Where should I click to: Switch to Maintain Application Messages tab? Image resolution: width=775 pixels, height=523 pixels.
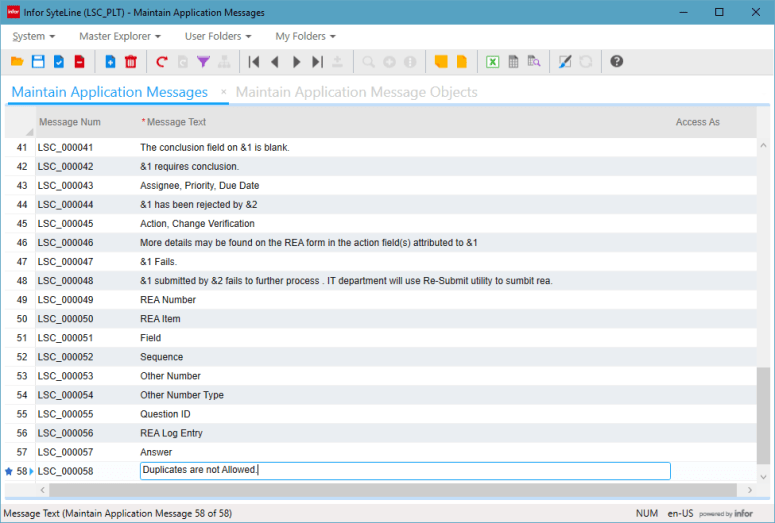point(110,92)
